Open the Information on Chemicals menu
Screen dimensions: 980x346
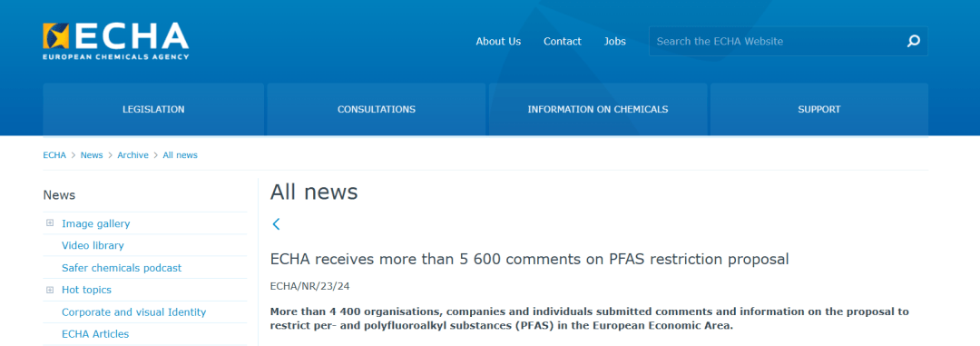click(597, 109)
